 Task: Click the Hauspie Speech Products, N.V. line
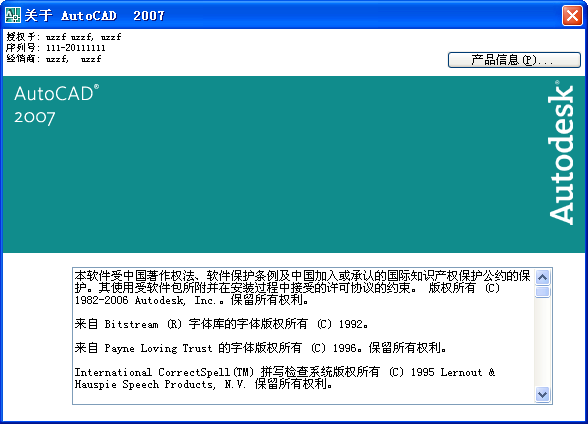pyautogui.click(x=203, y=384)
